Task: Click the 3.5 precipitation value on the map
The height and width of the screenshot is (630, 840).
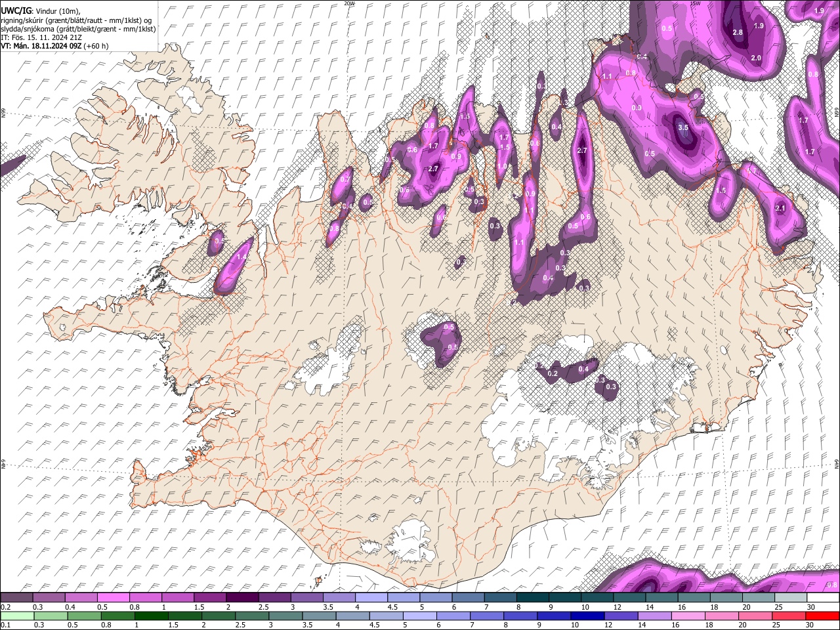Action: pyautogui.click(x=682, y=127)
